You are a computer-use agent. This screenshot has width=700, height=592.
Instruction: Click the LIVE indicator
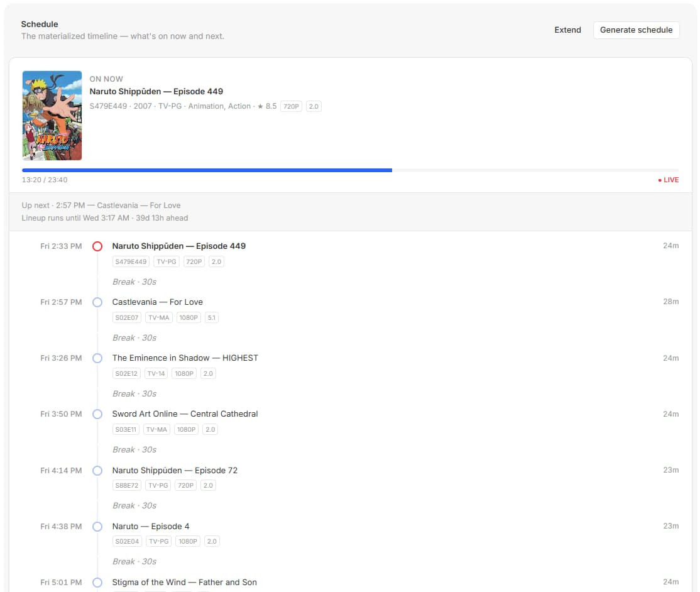click(x=669, y=180)
